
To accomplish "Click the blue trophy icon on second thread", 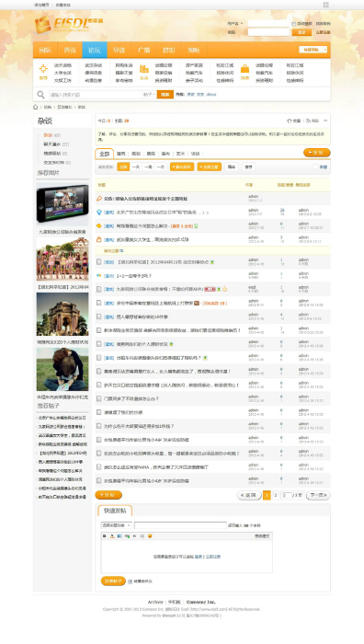I will coord(99,213).
